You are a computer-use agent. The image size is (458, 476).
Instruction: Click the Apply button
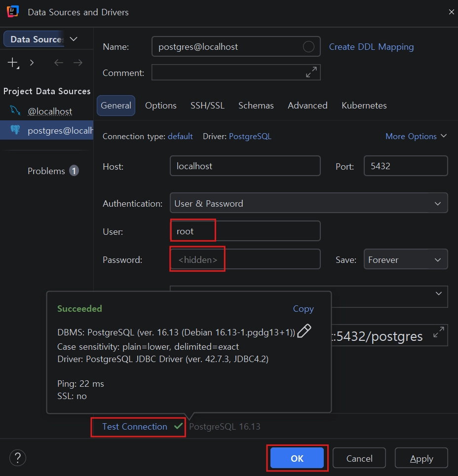421,458
